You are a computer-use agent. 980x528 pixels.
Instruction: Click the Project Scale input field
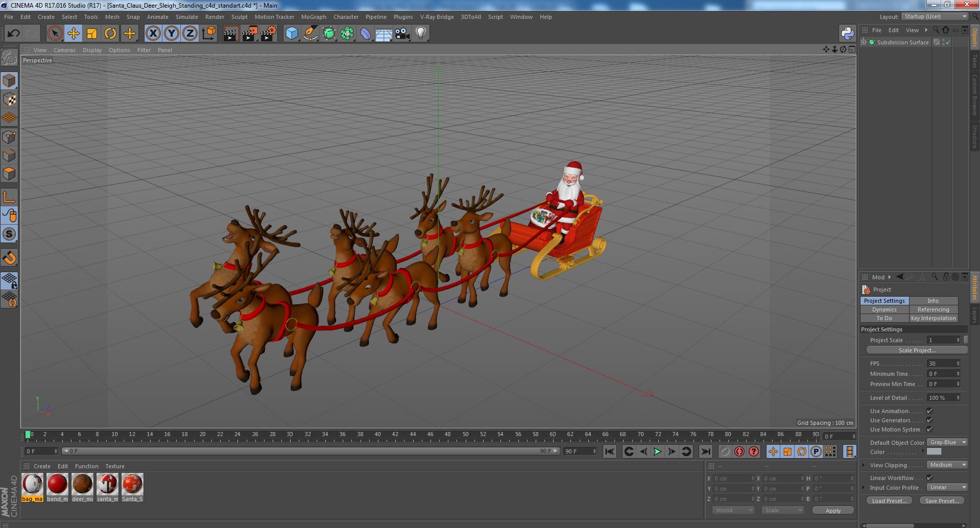click(x=944, y=340)
